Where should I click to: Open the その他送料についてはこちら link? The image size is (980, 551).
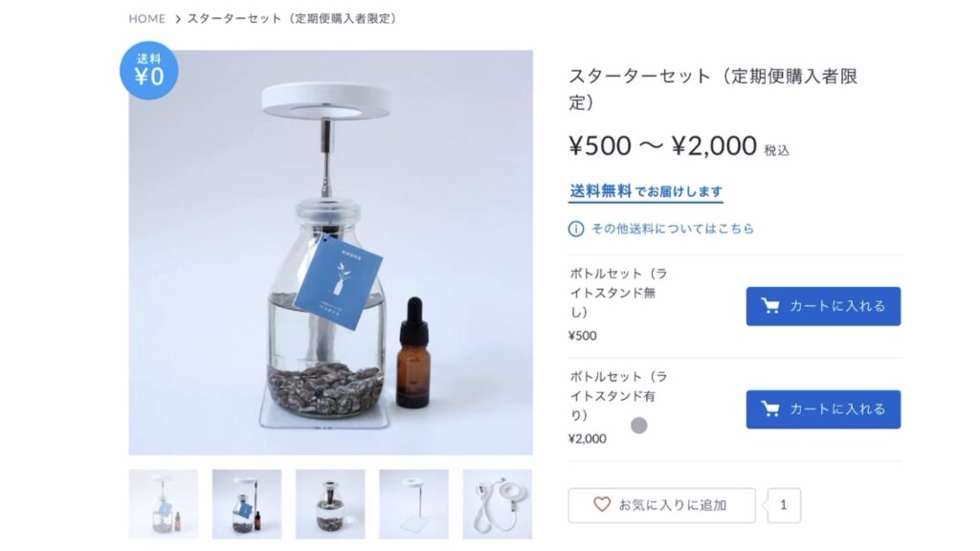673,229
